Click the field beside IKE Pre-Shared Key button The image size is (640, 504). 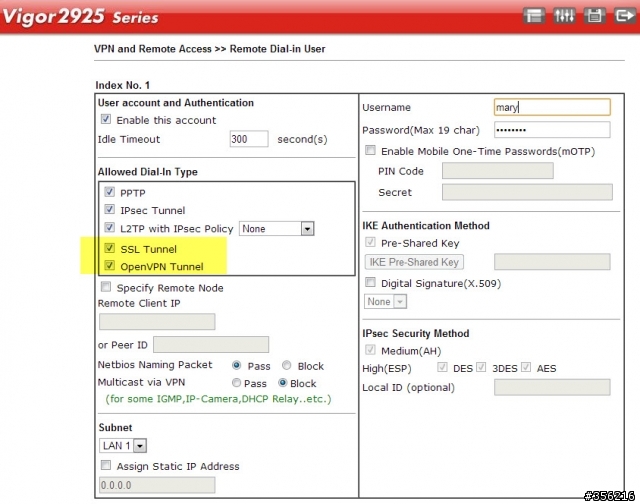point(552,262)
